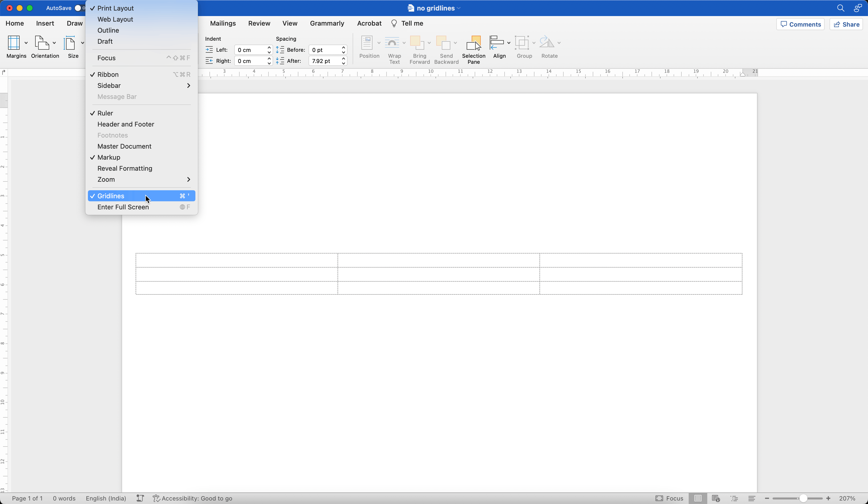This screenshot has height=504, width=868.
Task: Open the Margins dropdown arrow
Action: [x=26, y=43]
